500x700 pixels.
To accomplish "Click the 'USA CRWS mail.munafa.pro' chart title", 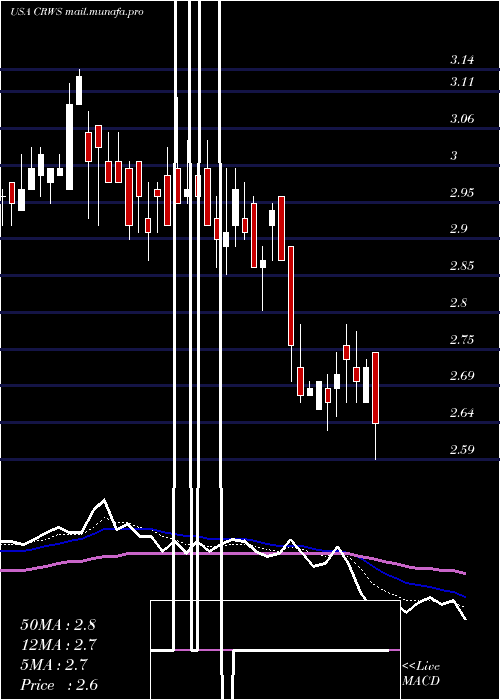I will click(77, 12).
